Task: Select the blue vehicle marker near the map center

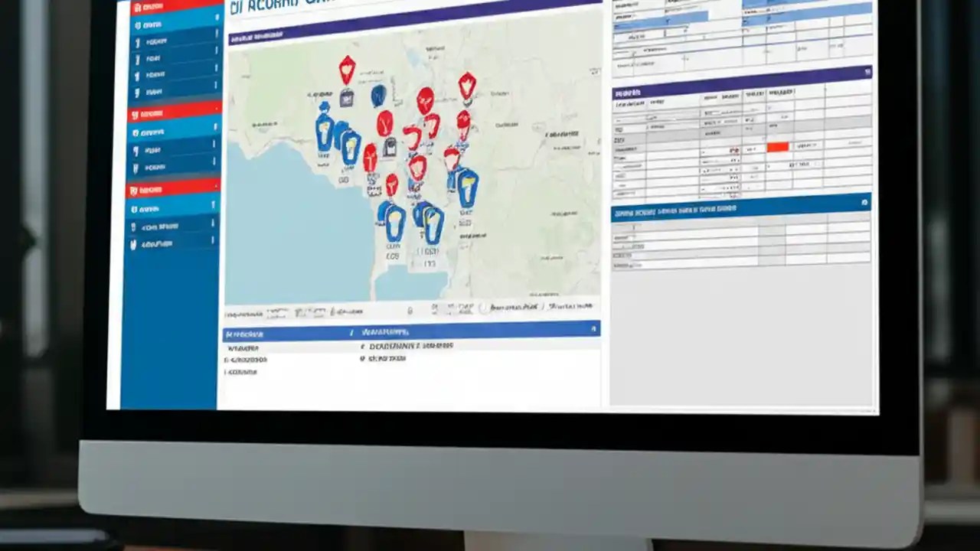Action: click(x=468, y=186)
